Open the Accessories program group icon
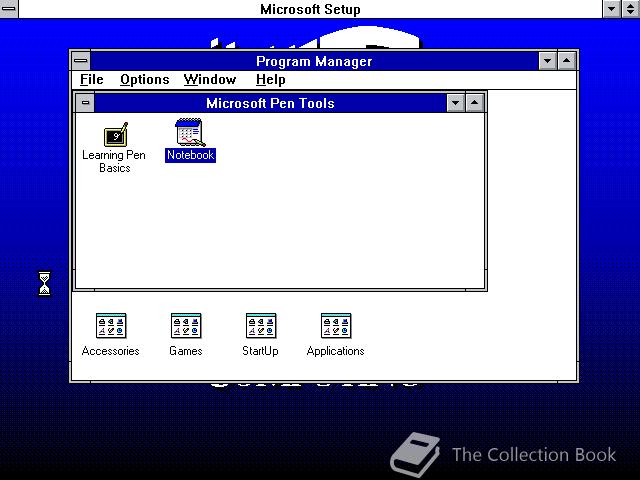This screenshot has height=480, width=640. pos(111,326)
